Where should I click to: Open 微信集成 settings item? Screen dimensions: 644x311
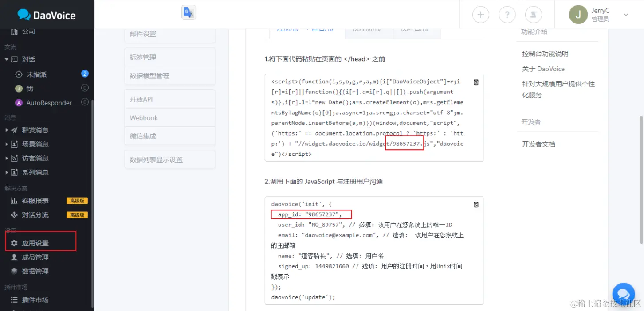pos(170,136)
